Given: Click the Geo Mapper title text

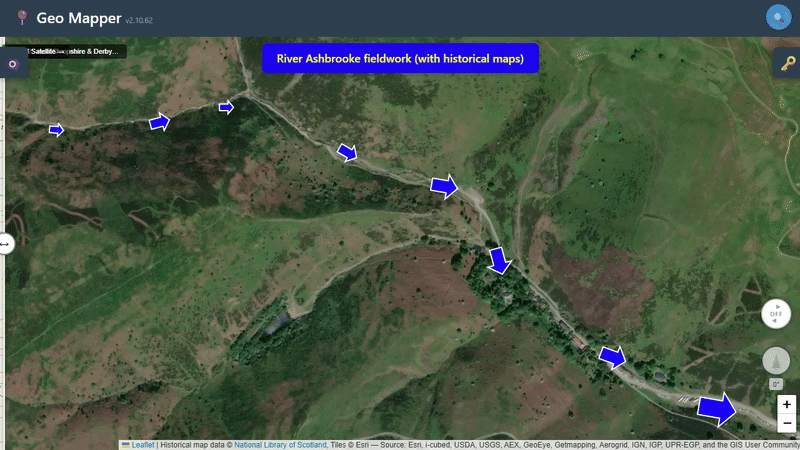Looking at the screenshot, I should point(79,18).
